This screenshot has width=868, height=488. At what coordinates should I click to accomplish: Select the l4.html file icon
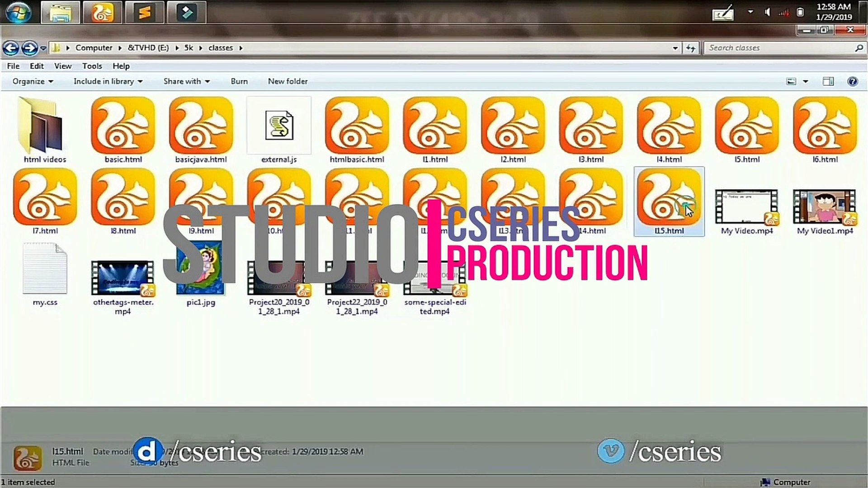pyautogui.click(x=669, y=126)
